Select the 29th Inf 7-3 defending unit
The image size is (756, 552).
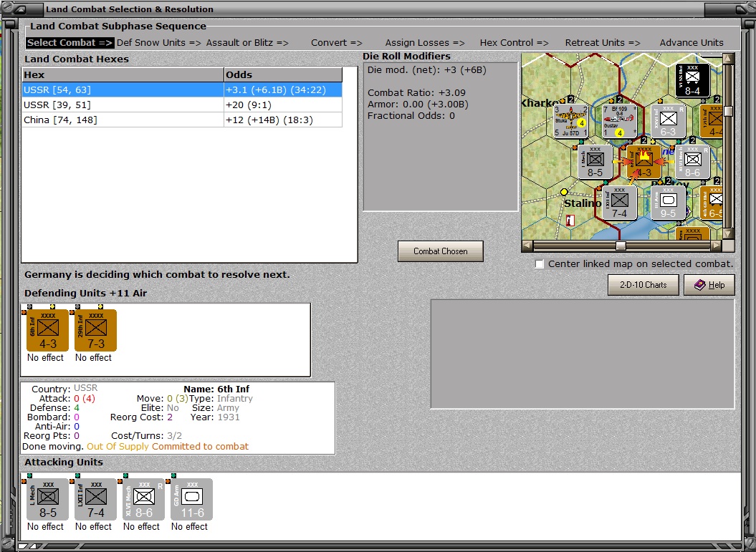coord(95,331)
